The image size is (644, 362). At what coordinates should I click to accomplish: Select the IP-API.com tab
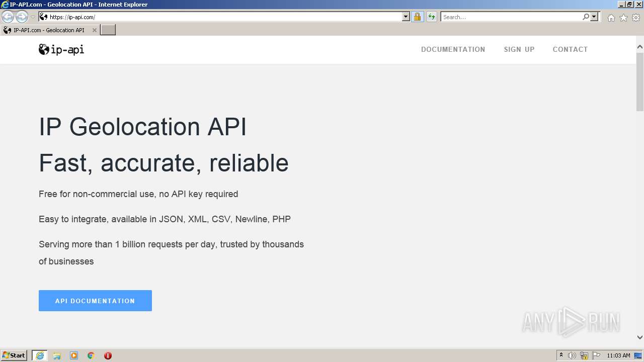pyautogui.click(x=49, y=30)
